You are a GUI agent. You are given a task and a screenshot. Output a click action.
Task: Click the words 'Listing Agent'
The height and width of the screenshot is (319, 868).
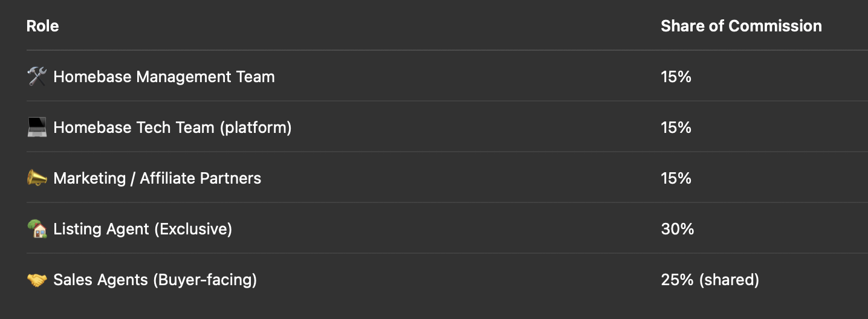click(101, 229)
